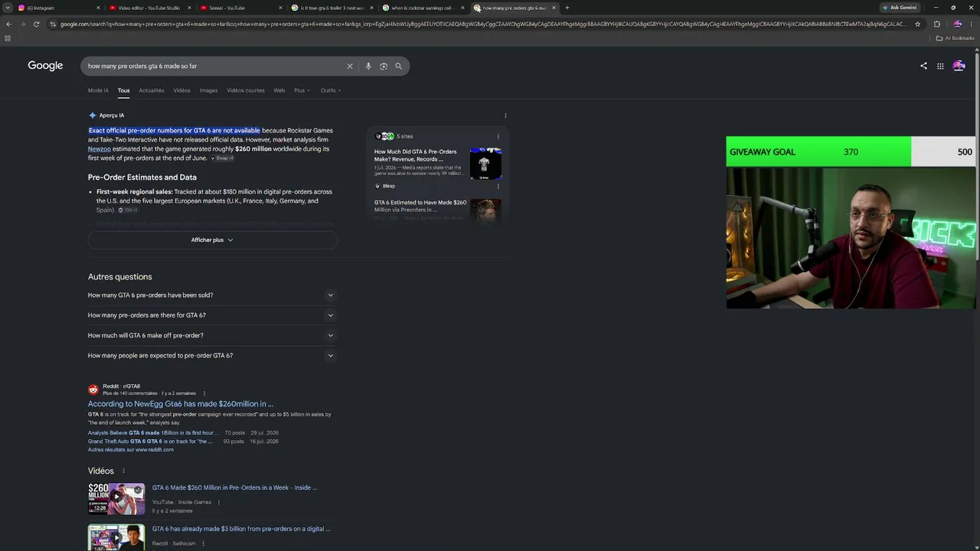Open the tab search chevron at far left
Screen dimensions: 980x551
point(6,8)
